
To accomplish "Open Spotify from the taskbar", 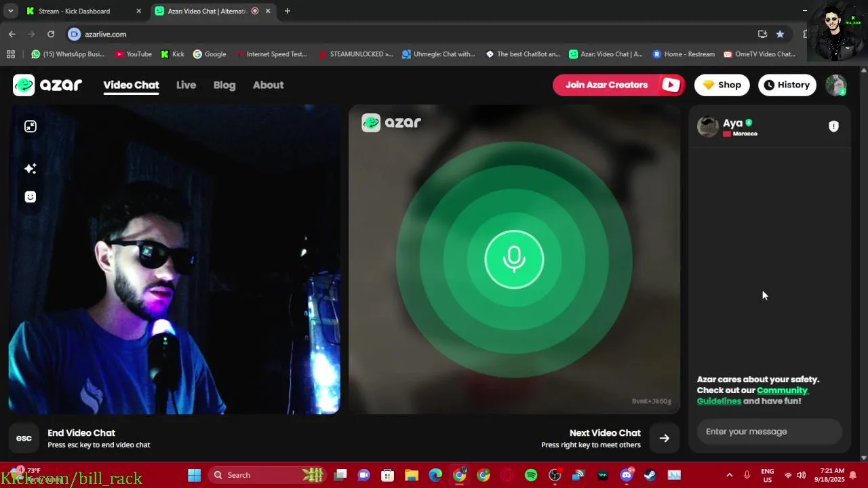I will point(531,475).
